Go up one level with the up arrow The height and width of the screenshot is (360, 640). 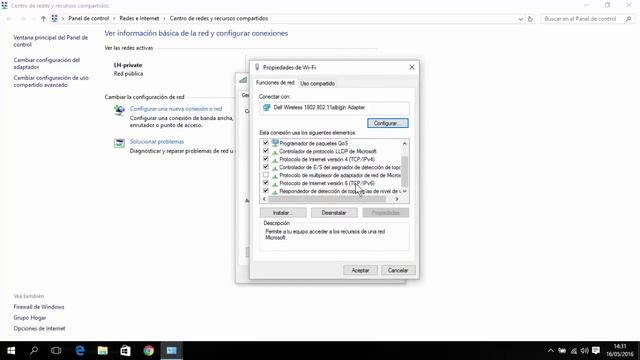click(x=43, y=18)
